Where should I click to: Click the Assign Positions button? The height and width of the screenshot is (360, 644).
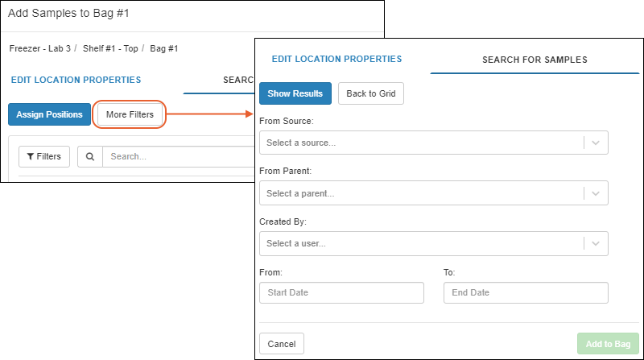coord(49,114)
